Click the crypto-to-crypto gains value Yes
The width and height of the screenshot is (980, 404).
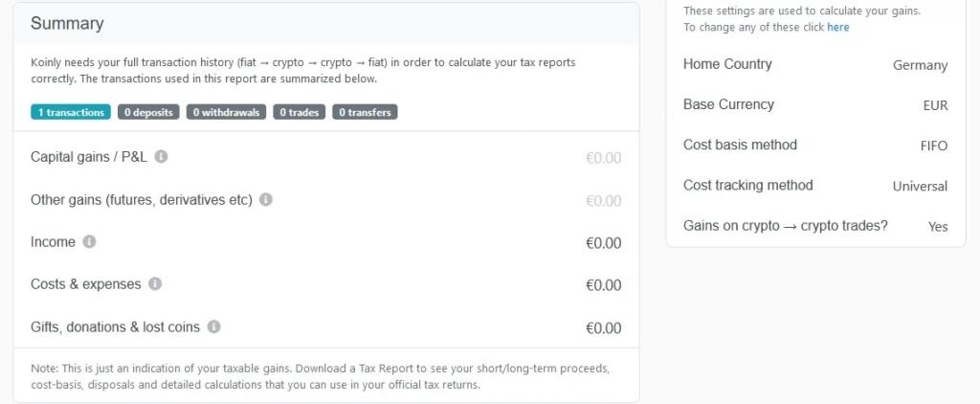pyautogui.click(x=938, y=227)
